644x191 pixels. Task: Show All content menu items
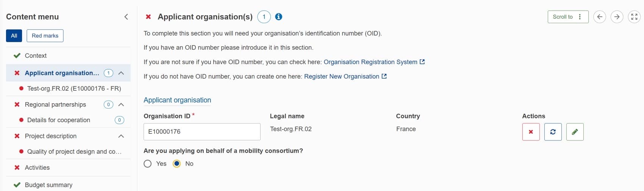point(14,36)
